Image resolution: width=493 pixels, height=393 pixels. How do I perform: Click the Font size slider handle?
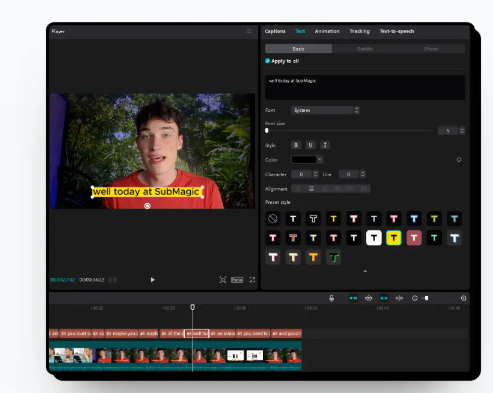(x=267, y=131)
